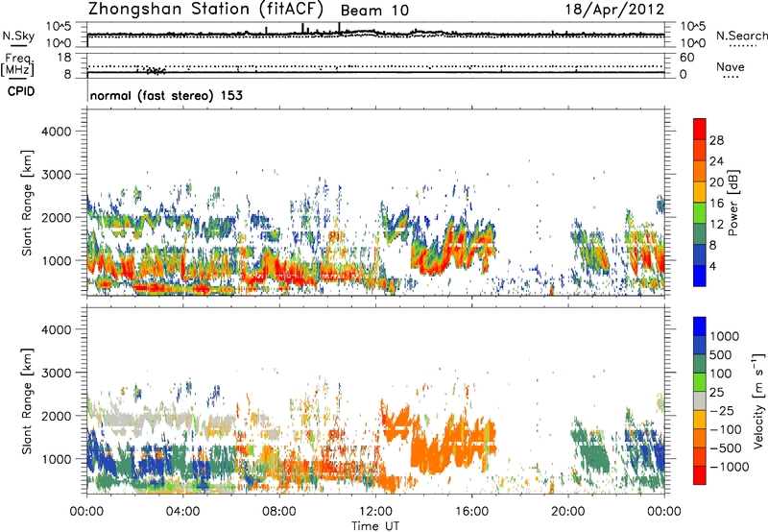Click the 'Nave' legend label

pos(731,66)
